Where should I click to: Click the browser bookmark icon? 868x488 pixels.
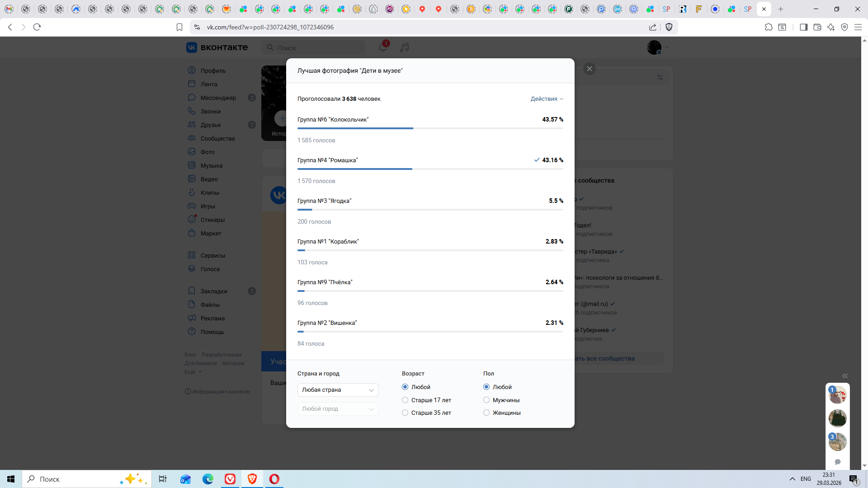point(179,27)
